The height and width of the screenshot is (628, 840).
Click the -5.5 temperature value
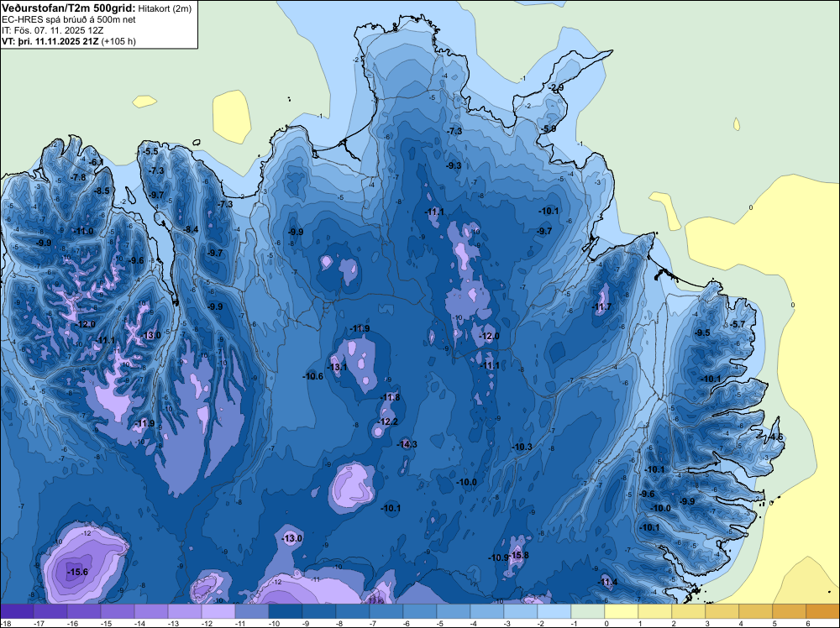[150, 151]
